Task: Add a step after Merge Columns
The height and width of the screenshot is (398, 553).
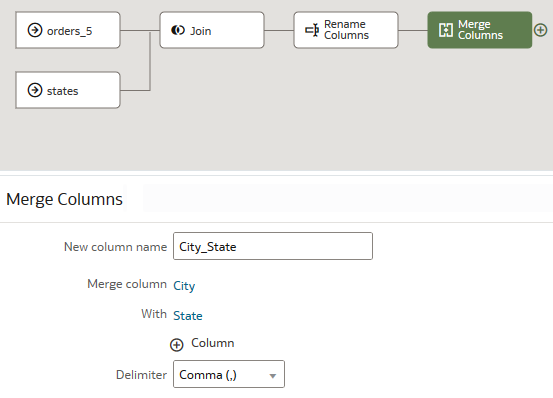Action: coord(541,30)
